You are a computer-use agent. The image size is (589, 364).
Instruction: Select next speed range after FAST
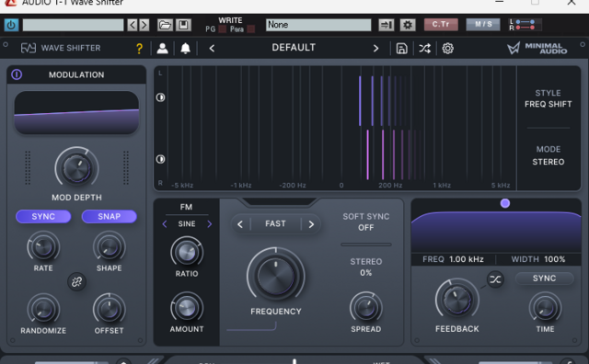311,224
